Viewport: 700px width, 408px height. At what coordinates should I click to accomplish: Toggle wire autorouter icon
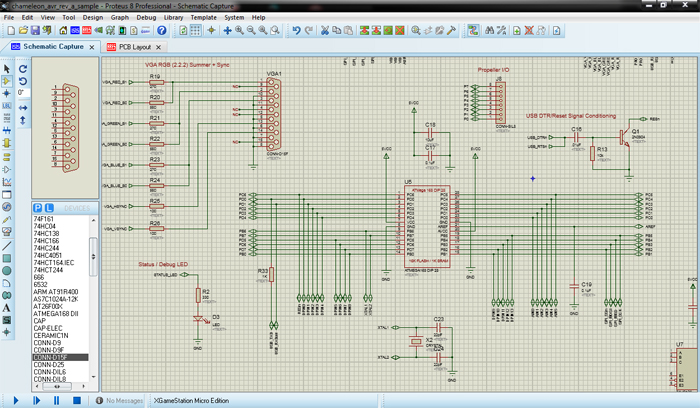pos(473,30)
